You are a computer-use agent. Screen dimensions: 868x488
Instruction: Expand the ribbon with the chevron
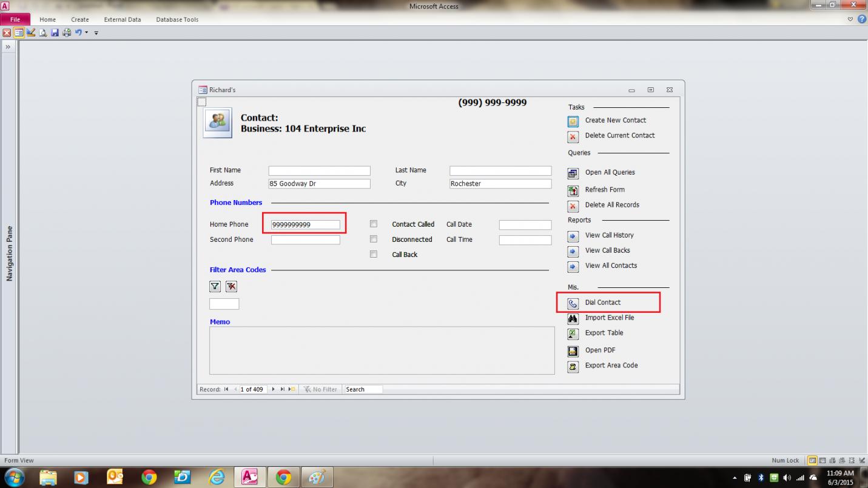(850, 19)
